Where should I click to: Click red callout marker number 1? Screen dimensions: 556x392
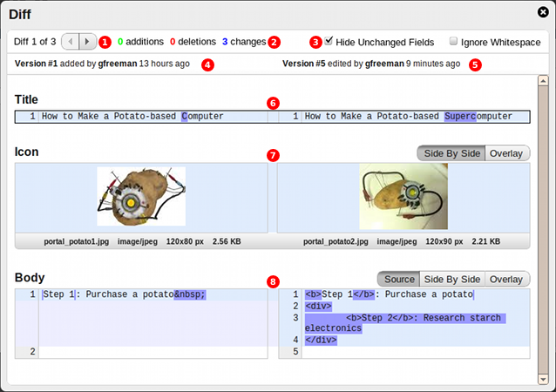[105, 42]
